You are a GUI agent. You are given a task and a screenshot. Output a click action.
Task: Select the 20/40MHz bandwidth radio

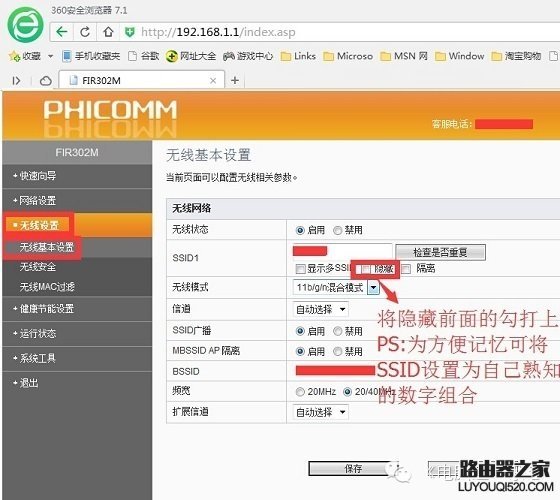click(x=347, y=392)
